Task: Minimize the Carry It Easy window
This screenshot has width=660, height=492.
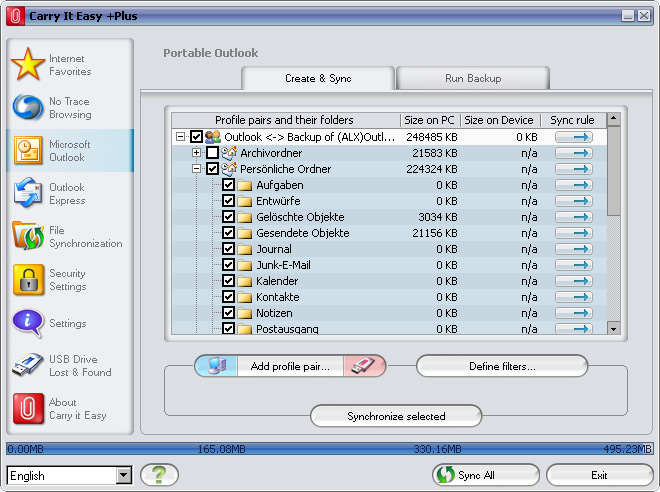Action: click(628, 16)
